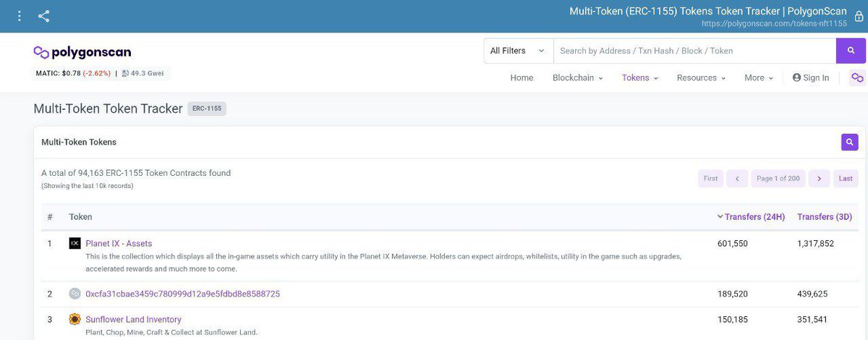Click the 49.3 Gwei gas value
Viewport: 868px width, 340px height.
148,73
